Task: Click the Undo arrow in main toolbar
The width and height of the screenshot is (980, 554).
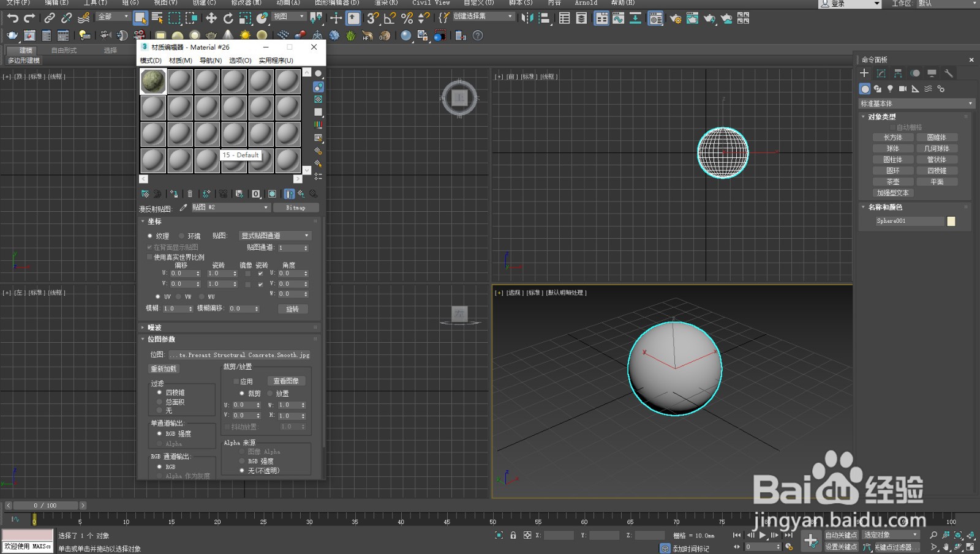Action: [13, 18]
